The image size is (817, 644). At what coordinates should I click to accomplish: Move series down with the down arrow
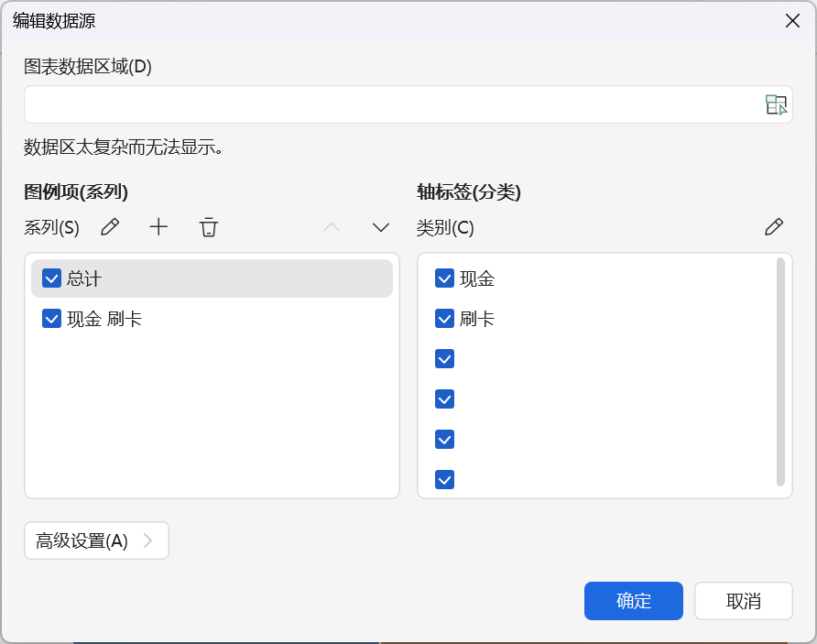coord(381,227)
